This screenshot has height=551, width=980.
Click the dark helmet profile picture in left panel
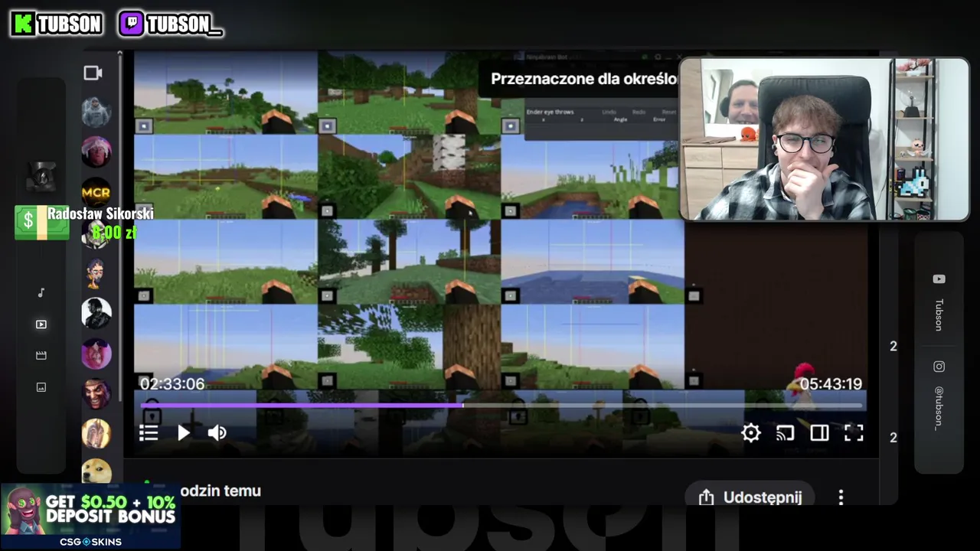click(41, 177)
